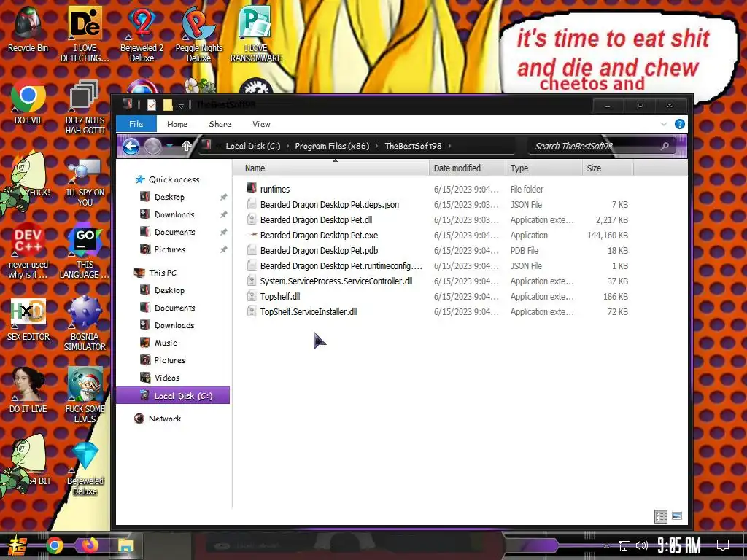This screenshot has width=747, height=560.
Task: Unpin Documents from Quick access
Action: (223, 233)
